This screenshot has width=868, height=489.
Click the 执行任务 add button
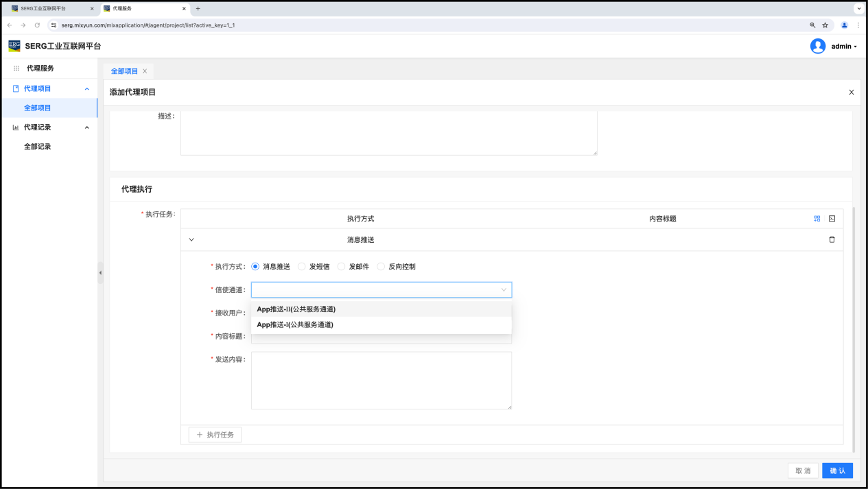click(215, 435)
